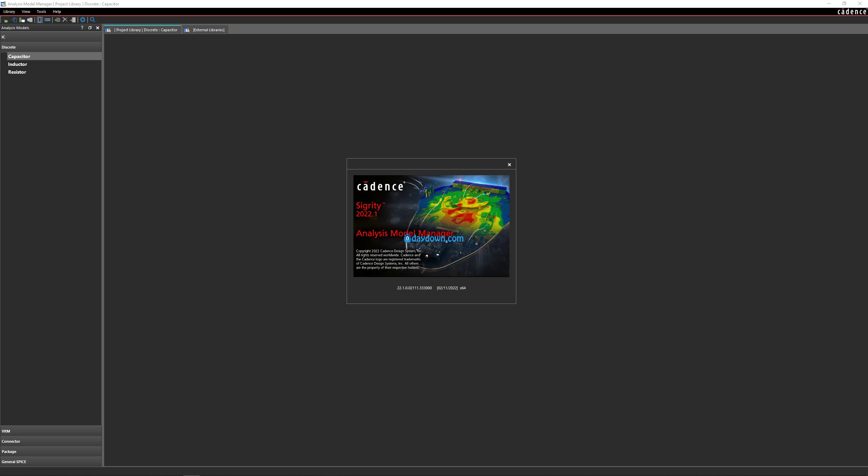Image resolution: width=868 pixels, height=476 pixels.
Task: Click the delete X toolbar icon
Action: (65, 20)
